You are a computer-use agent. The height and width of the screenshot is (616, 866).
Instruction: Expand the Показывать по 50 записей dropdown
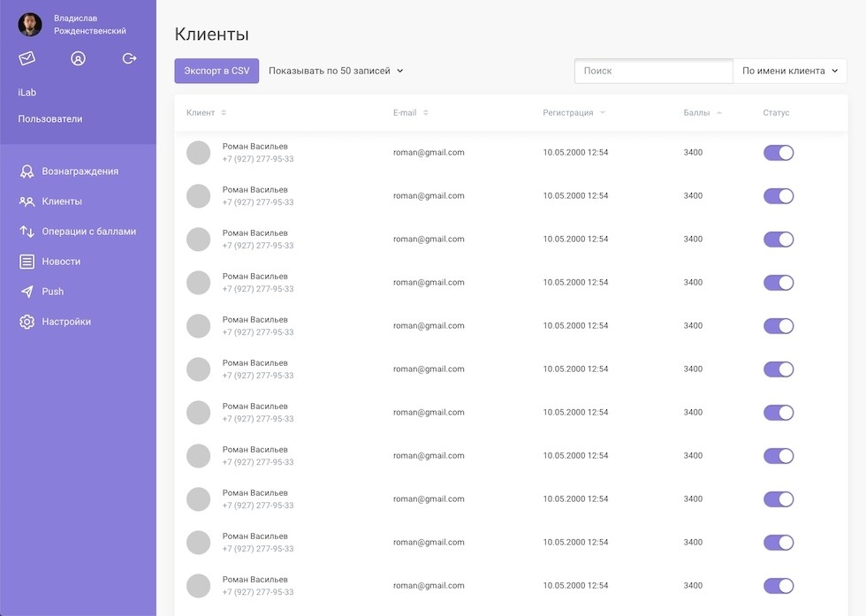pos(336,71)
